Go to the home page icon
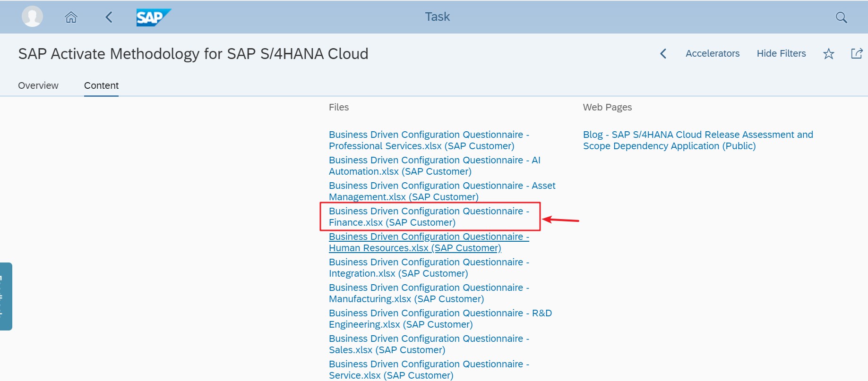 coord(71,17)
